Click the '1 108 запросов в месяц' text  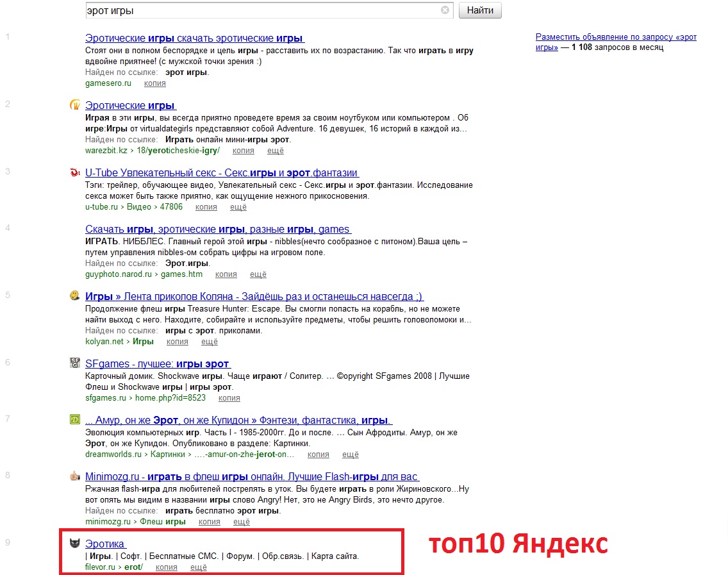[618, 47]
